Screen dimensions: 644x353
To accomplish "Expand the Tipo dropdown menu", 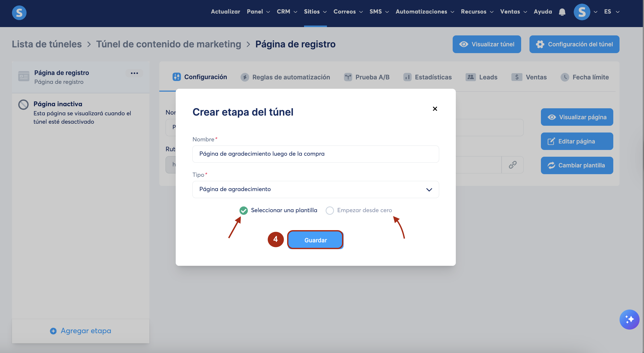I will 315,190.
